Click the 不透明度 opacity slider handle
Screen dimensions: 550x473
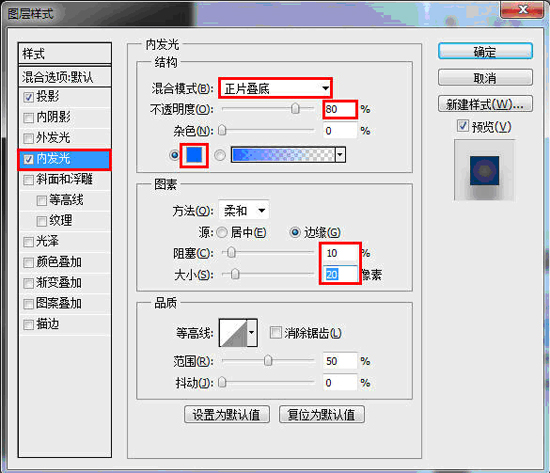point(295,109)
